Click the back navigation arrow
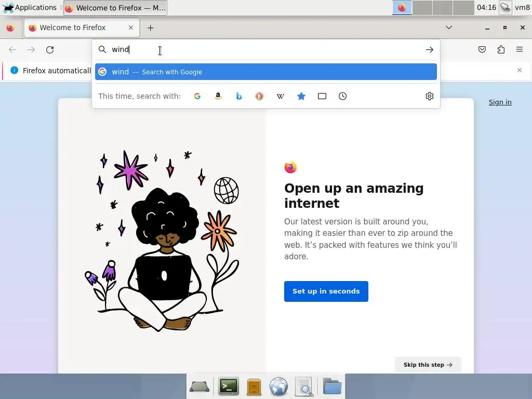Viewport: 532px width, 399px height. click(12, 50)
